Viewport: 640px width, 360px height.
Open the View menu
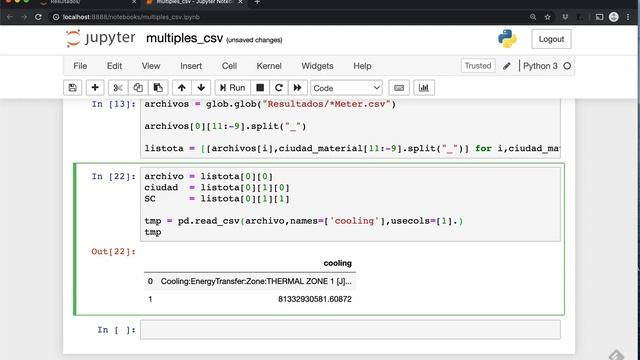tap(151, 66)
